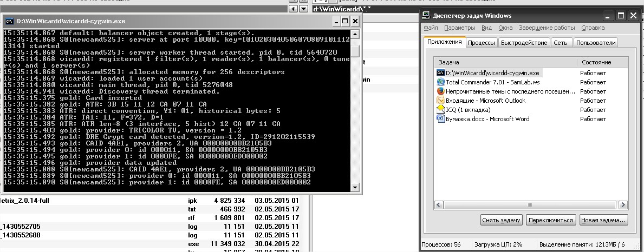
Task: Sort tasks by the Задача column header
Action: click(x=506, y=62)
